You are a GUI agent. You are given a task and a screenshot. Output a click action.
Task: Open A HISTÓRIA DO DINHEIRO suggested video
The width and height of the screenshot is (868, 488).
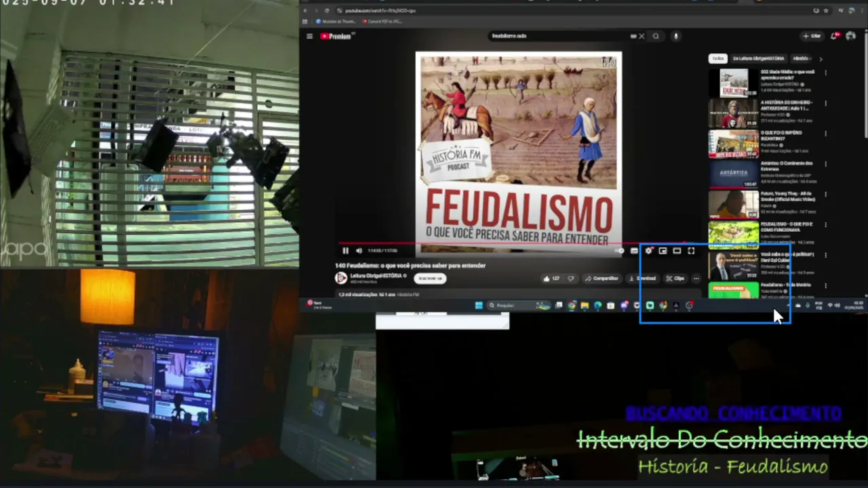(x=733, y=114)
